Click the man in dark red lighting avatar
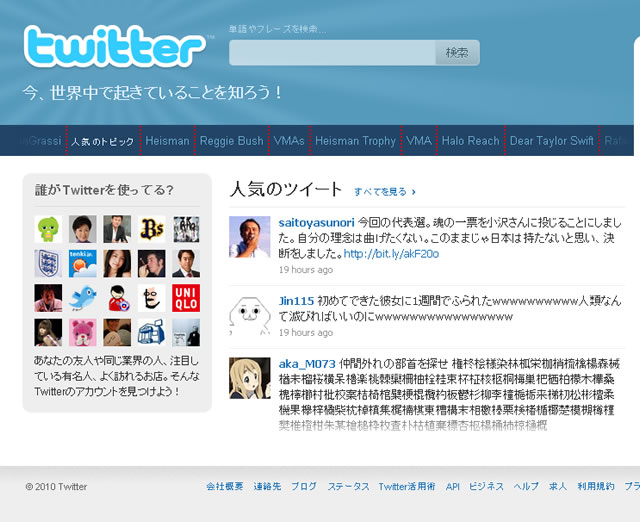Image resolution: width=640 pixels, height=522 pixels. 48,298
